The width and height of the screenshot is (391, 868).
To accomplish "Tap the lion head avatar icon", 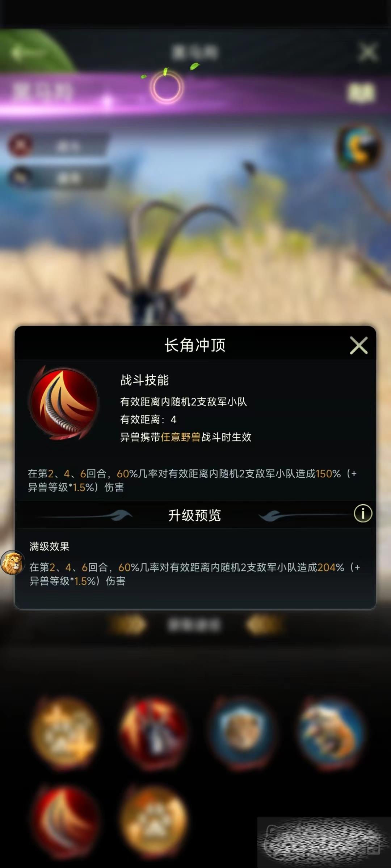I will point(12,563).
